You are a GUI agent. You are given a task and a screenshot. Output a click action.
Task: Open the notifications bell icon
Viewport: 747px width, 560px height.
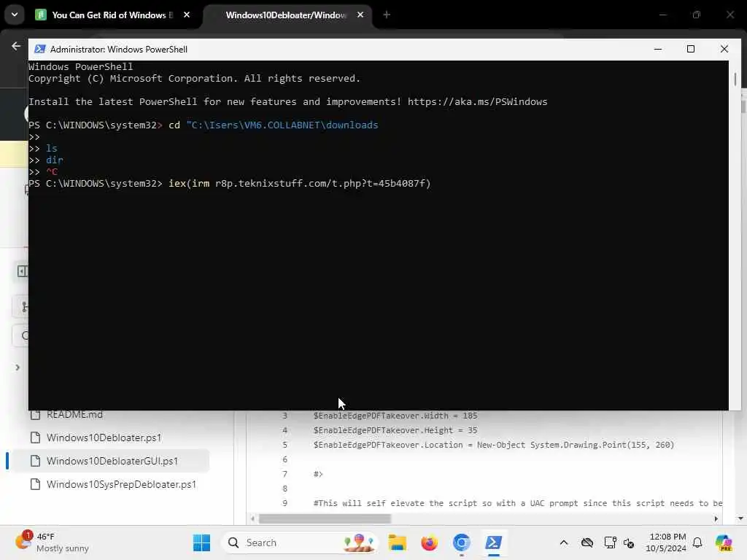click(x=697, y=542)
